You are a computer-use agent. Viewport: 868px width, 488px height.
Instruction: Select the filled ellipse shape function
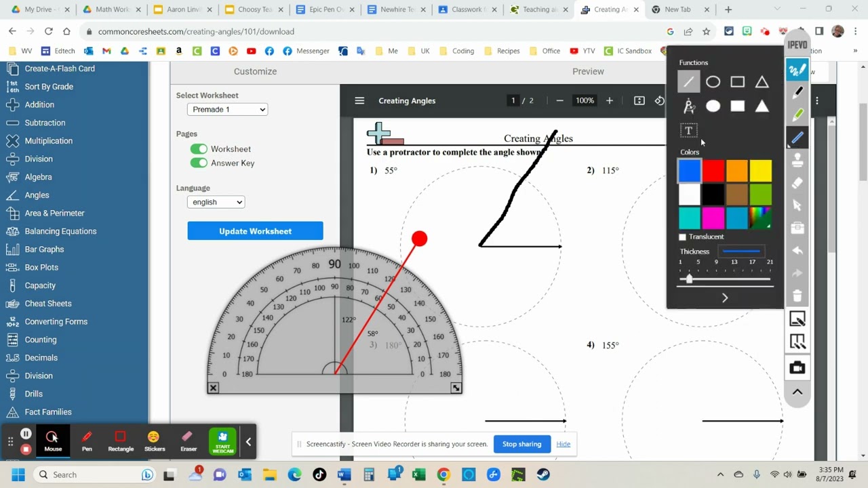pos(713,106)
